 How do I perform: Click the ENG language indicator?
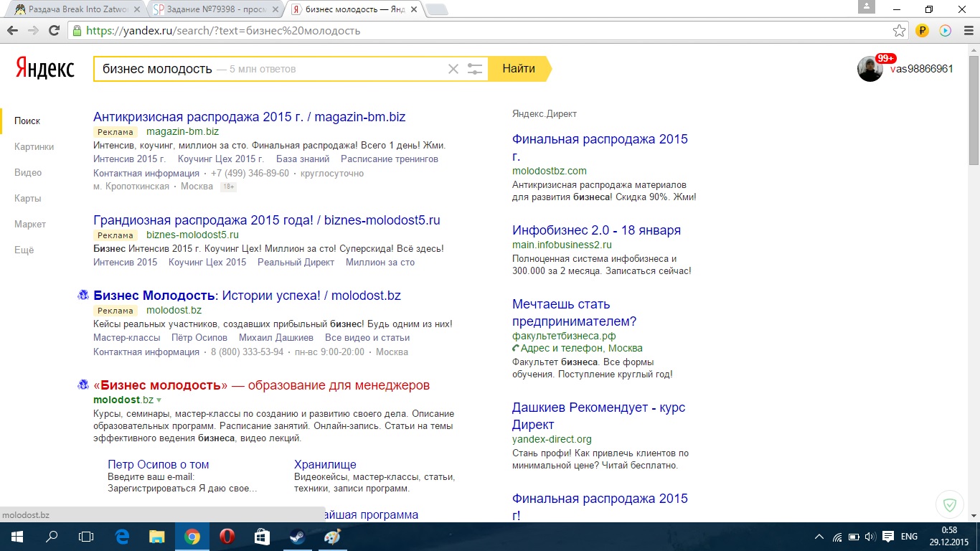click(x=909, y=537)
